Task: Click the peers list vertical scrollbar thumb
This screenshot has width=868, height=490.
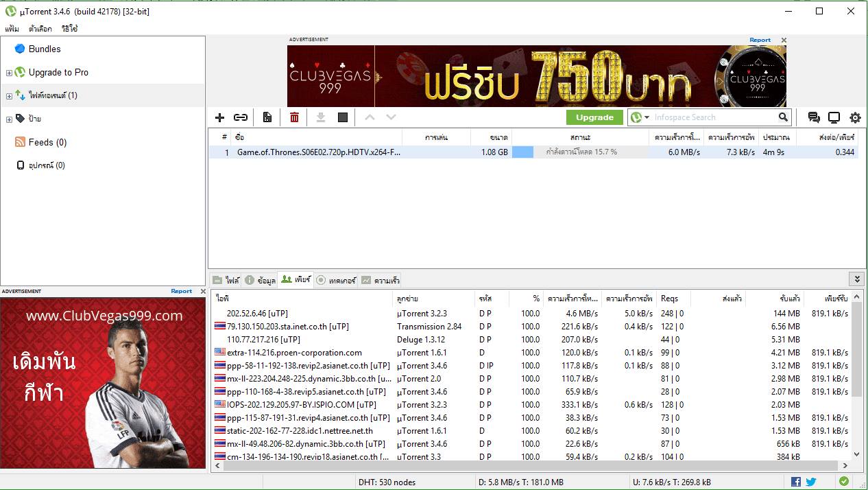Action: pyautogui.click(x=856, y=350)
